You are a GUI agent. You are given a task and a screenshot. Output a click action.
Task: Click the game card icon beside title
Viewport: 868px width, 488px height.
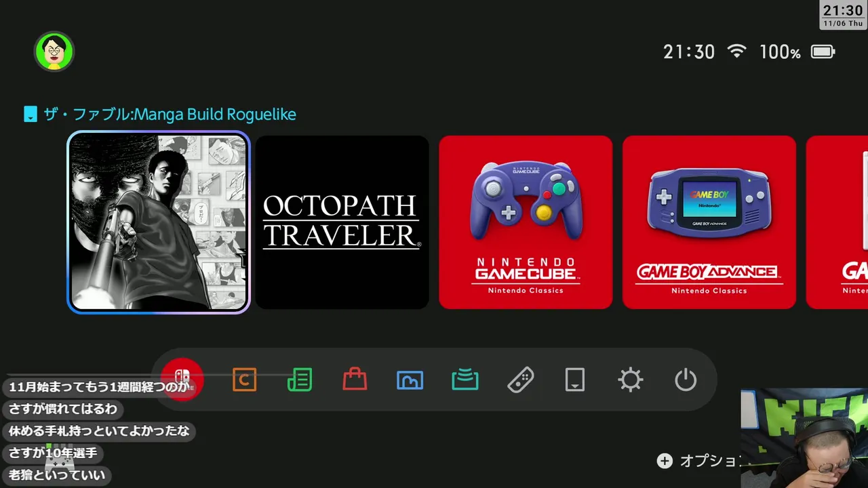(x=30, y=114)
